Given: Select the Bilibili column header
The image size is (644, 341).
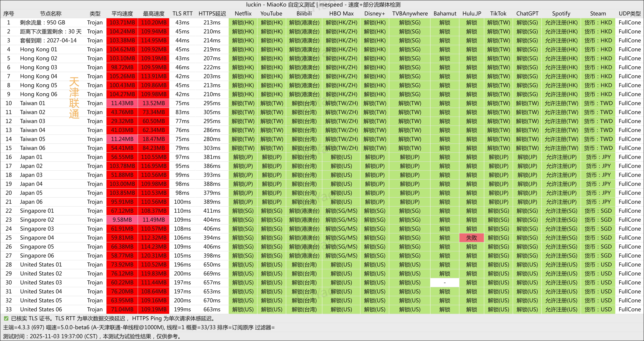Looking at the screenshot, I should coord(304,13).
